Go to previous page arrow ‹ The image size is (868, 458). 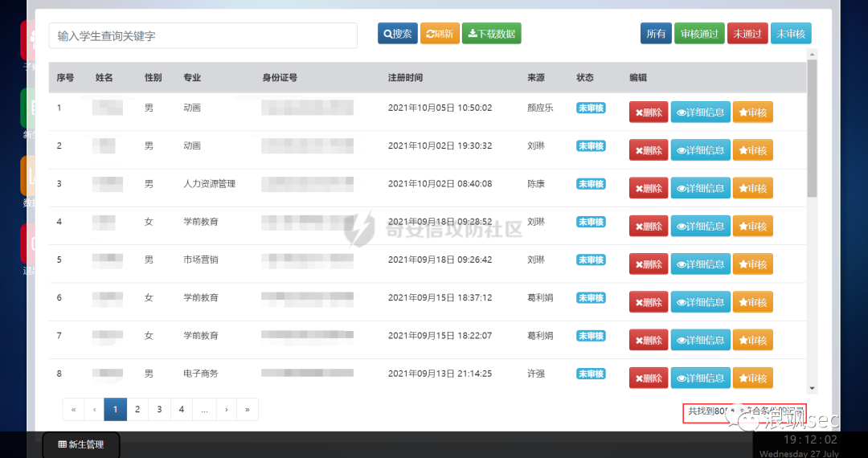tap(94, 409)
